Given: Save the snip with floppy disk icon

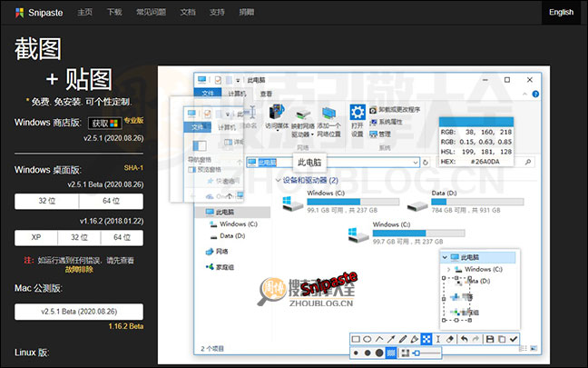Looking at the screenshot, I should tap(490, 339).
